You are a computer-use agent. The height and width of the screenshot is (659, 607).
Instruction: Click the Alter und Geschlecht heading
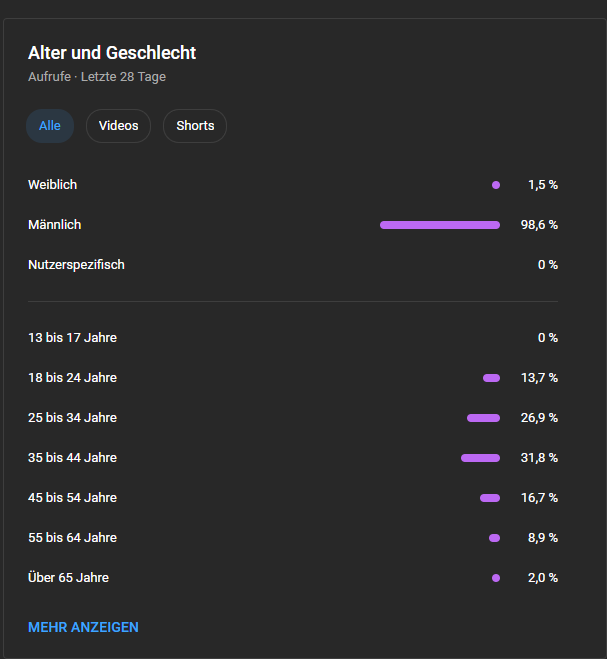click(112, 53)
